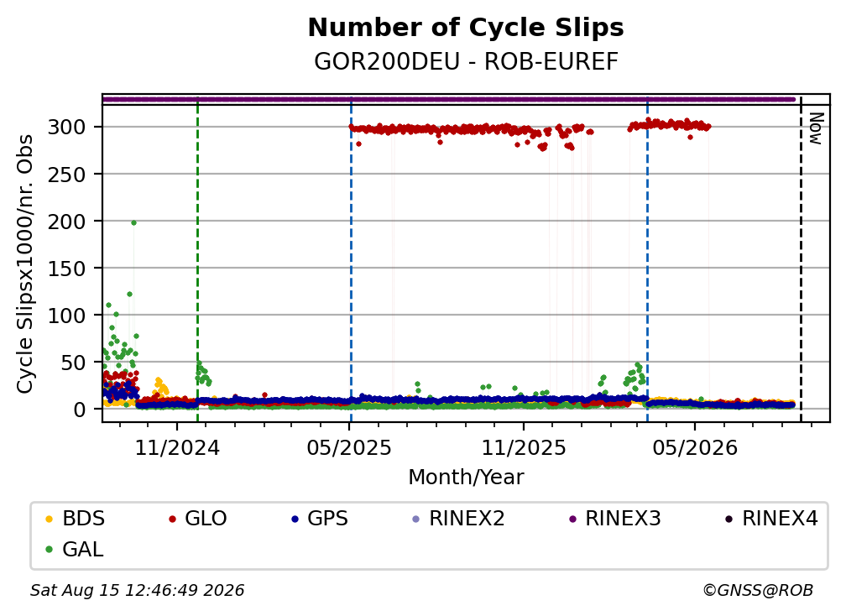
Task: Click the green GAL legend marker
Action: click(x=49, y=551)
